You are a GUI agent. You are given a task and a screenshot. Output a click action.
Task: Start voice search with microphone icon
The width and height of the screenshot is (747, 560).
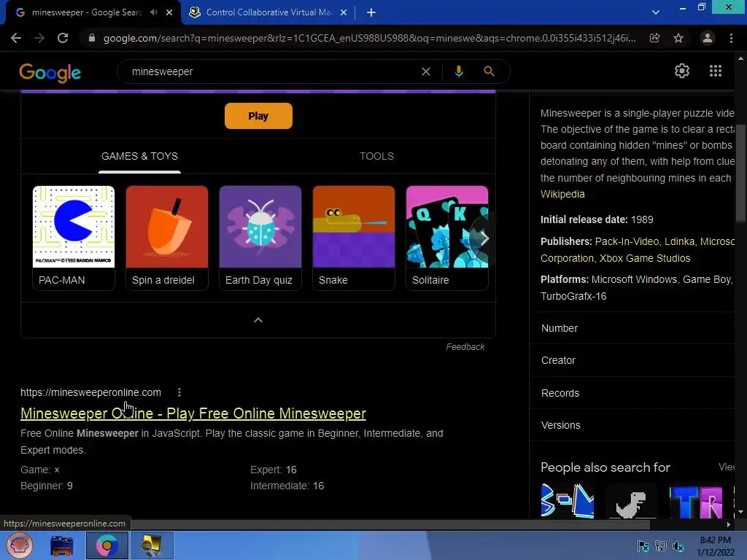pos(459,71)
